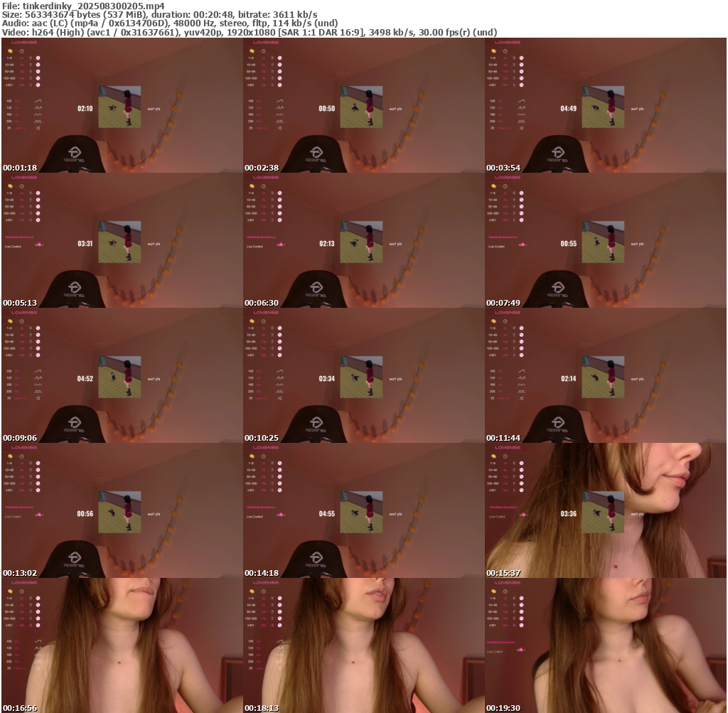This screenshot has height=713, width=728.
Task: Click the countdown text 02:13
Action: pos(327,244)
